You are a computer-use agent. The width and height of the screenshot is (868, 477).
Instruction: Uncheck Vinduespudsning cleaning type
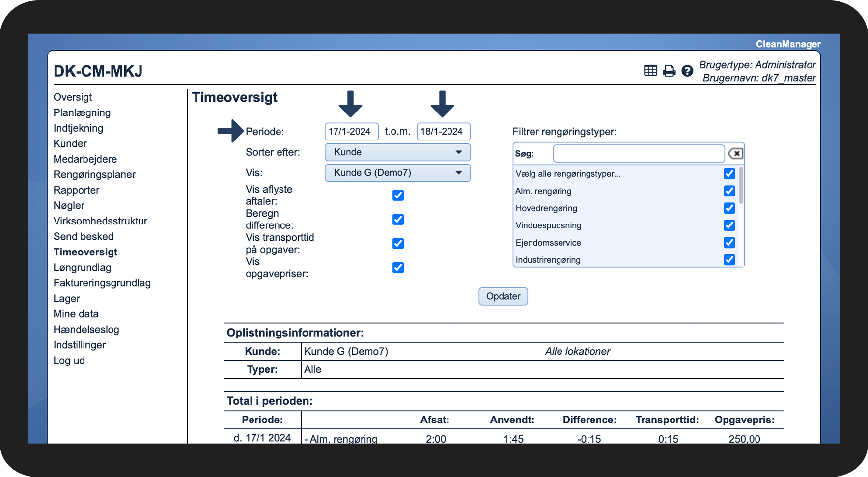729,225
